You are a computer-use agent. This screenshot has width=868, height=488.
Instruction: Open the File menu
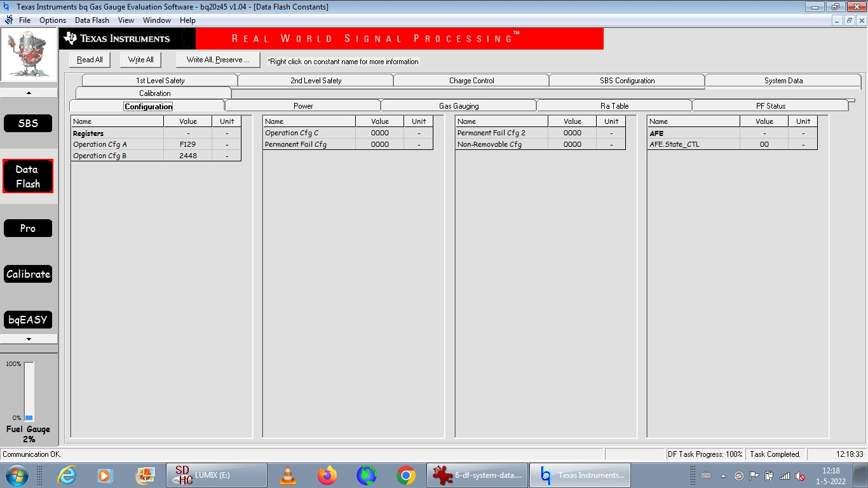tap(25, 20)
